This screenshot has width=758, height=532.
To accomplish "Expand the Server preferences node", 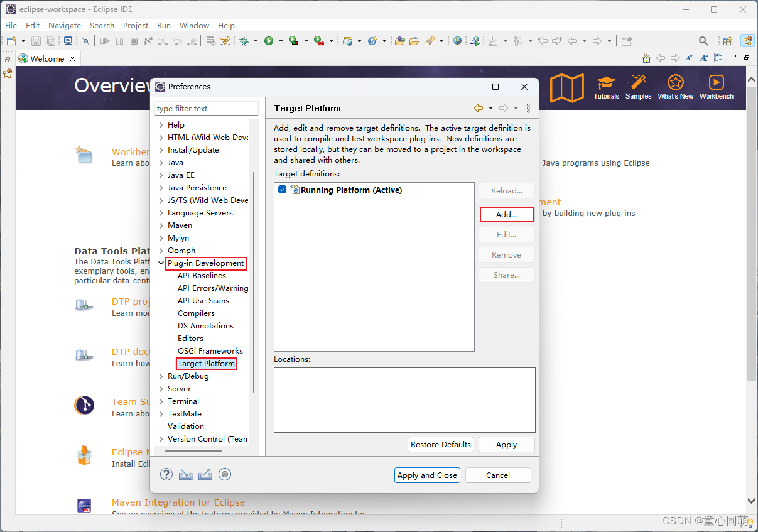I will [161, 389].
